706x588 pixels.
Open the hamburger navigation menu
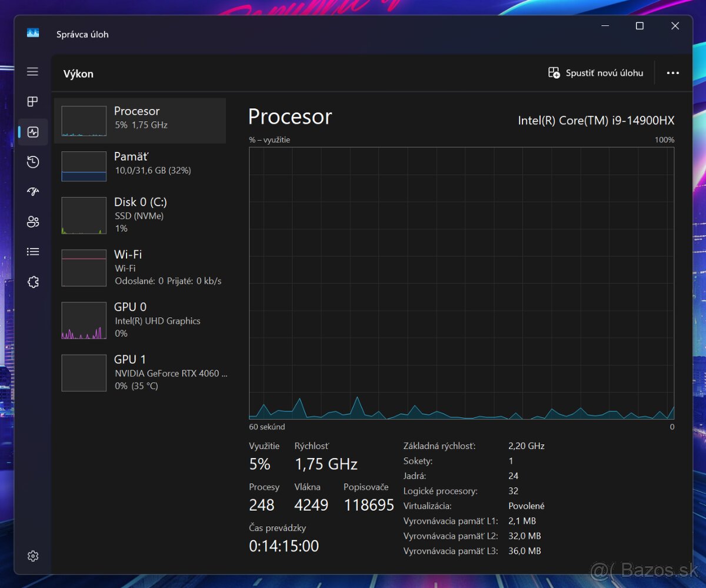[32, 72]
